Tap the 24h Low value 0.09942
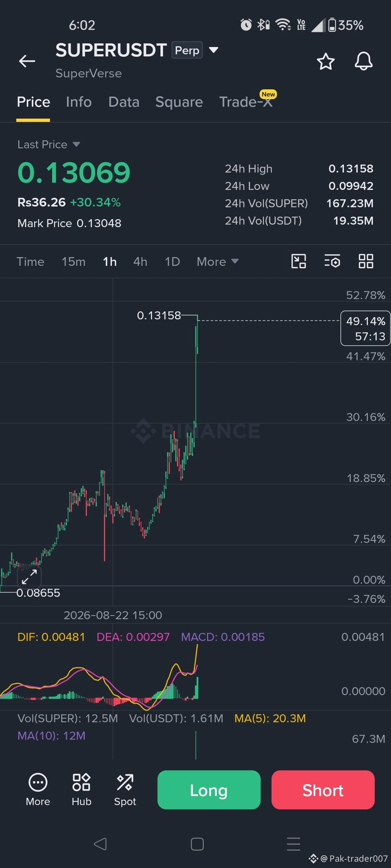The image size is (391, 868). click(351, 186)
